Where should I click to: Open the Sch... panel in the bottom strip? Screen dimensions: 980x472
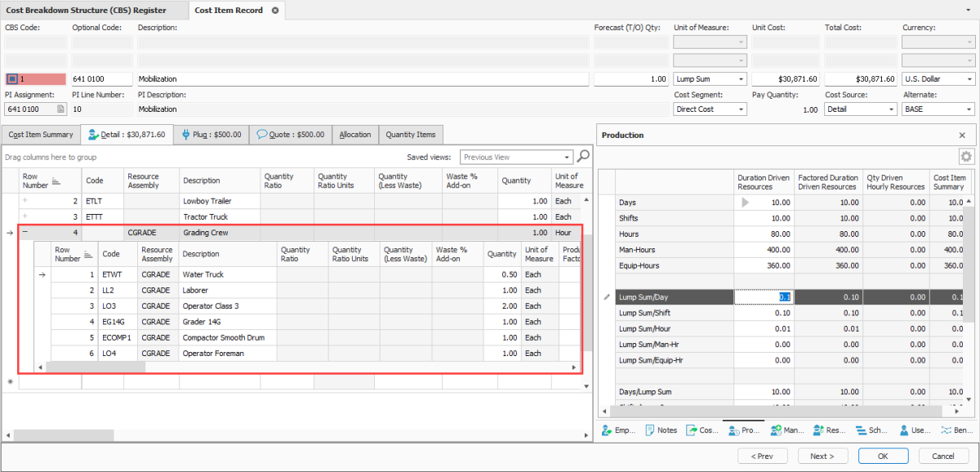click(x=871, y=430)
